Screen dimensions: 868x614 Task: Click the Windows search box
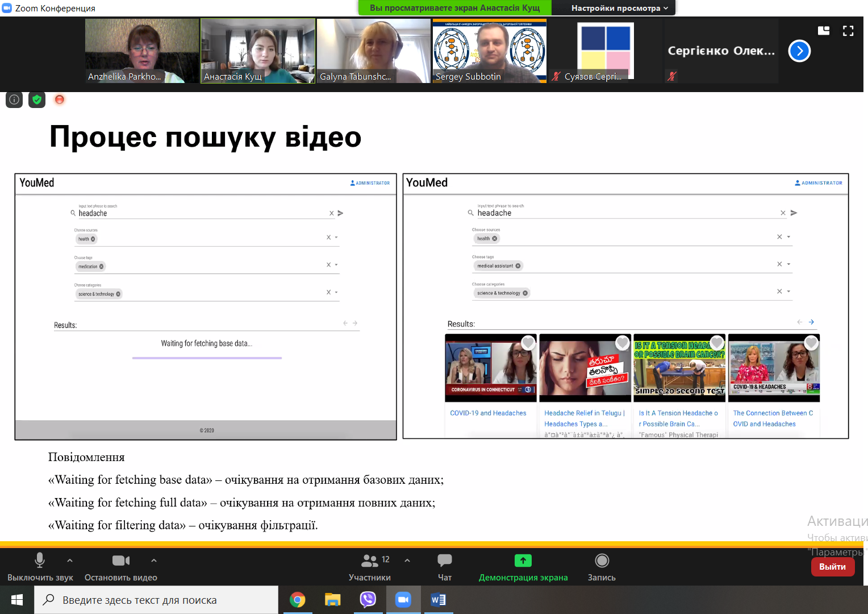pyautogui.click(x=156, y=600)
